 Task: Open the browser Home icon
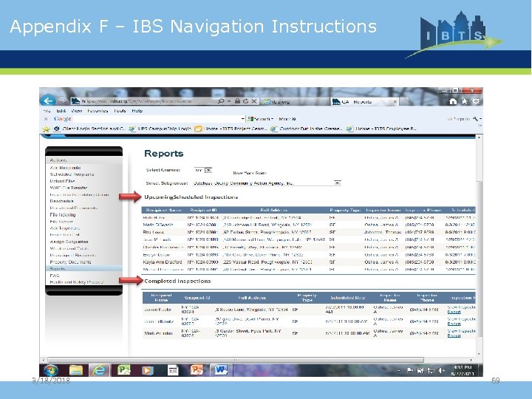[453, 101]
